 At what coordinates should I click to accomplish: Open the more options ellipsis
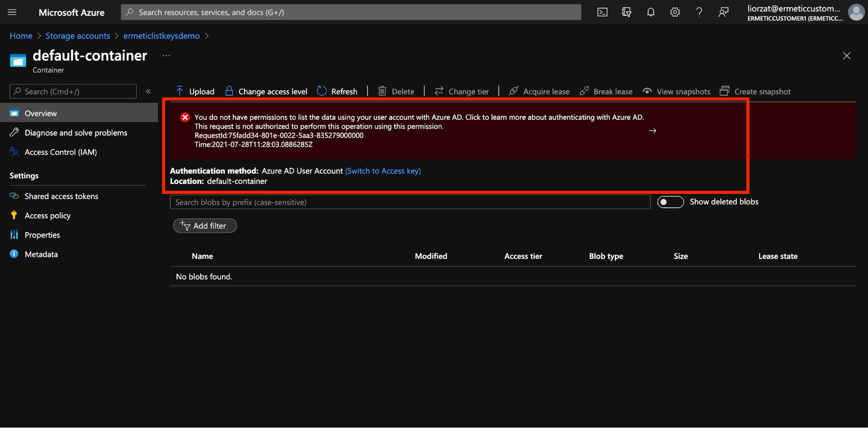[166, 56]
